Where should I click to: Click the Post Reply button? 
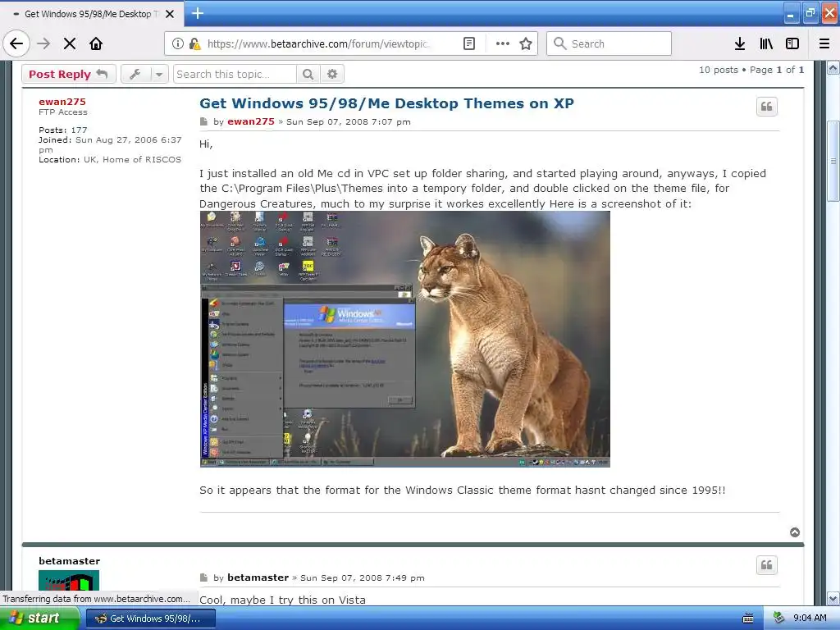[x=68, y=74]
